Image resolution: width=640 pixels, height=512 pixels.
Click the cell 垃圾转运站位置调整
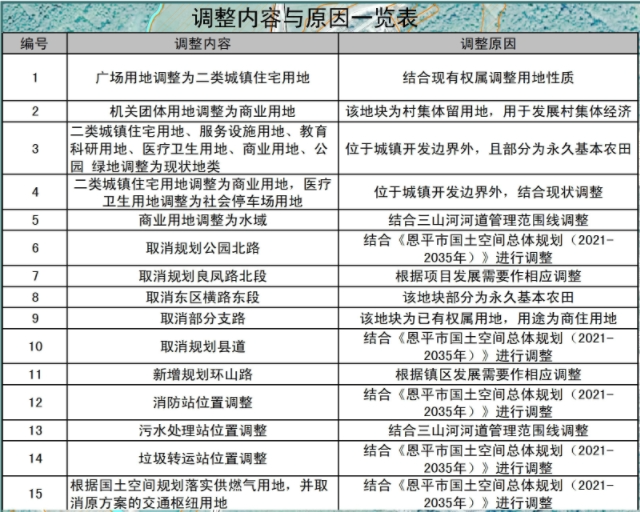coord(202,458)
